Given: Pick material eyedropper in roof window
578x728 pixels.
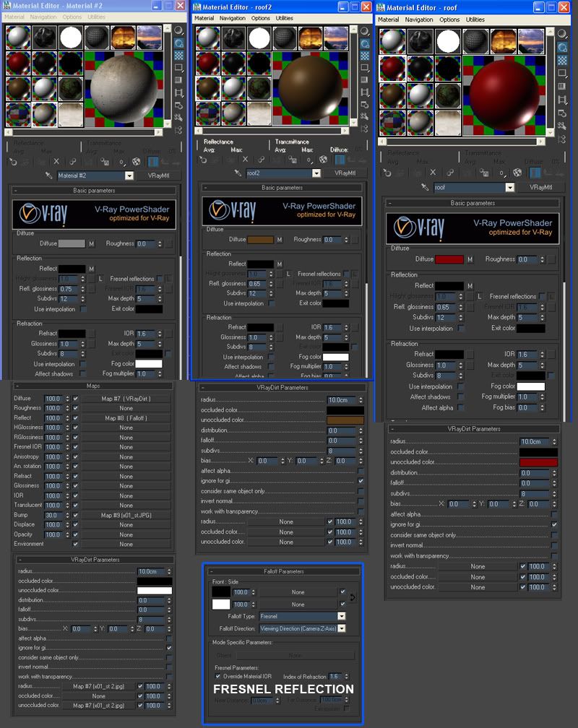Looking at the screenshot, I should [x=425, y=187].
